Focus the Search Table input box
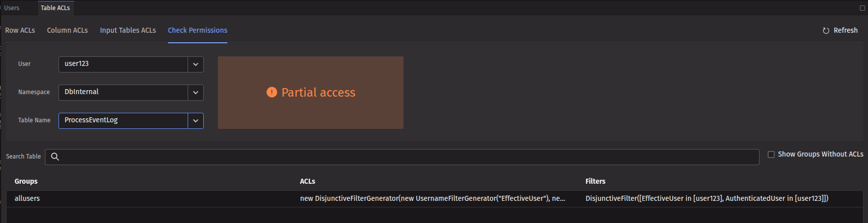The height and width of the screenshot is (223, 868). [x=403, y=157]
